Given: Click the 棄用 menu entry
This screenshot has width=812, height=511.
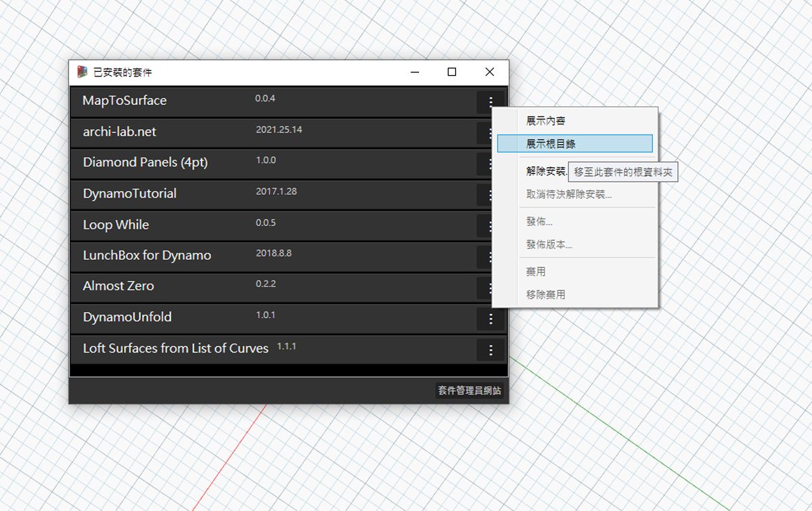Looking at the screenshot, I should click(x=536, y=271).
